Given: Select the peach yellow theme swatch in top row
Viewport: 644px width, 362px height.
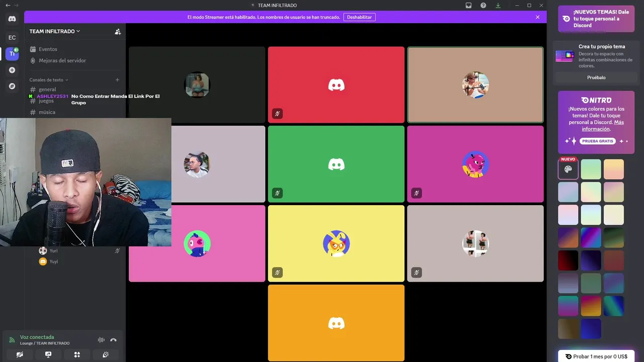Looking at the screenshot, I should click(x=614, y=169).
